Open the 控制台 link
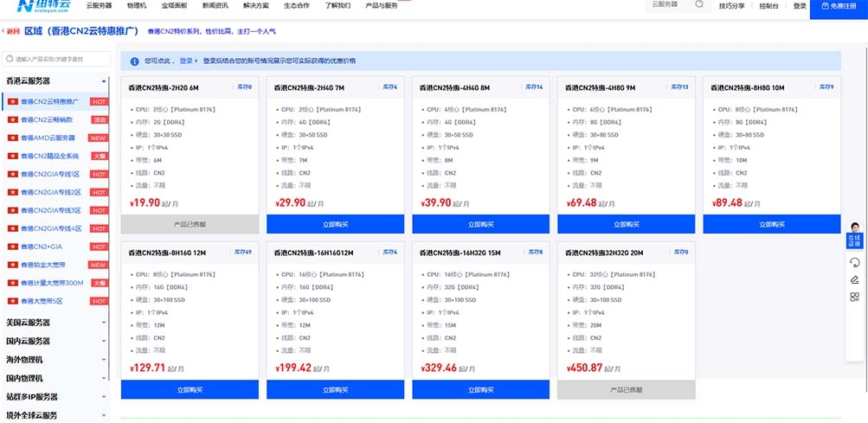The height and width of the screenshot is (423, 868). click(768, 6)
